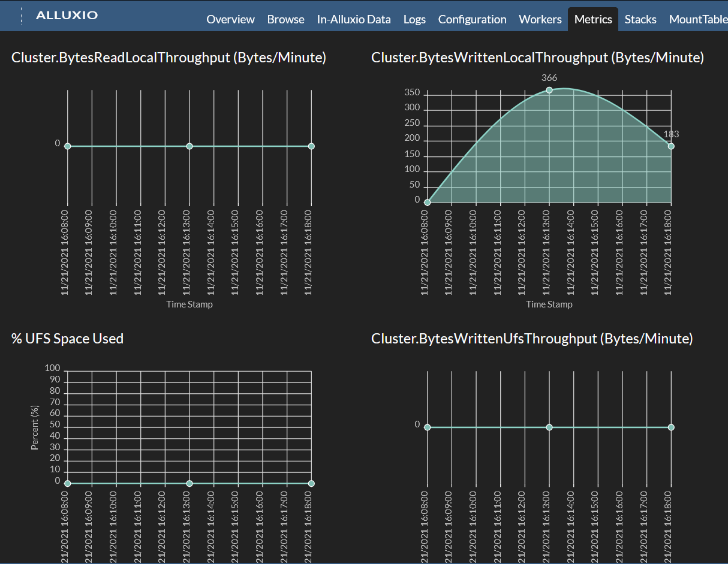Viewport: 728px width, 564px height.
Task: Click the 0 label on BytesReadLocalThroughput chart
Action: (58, 143)
